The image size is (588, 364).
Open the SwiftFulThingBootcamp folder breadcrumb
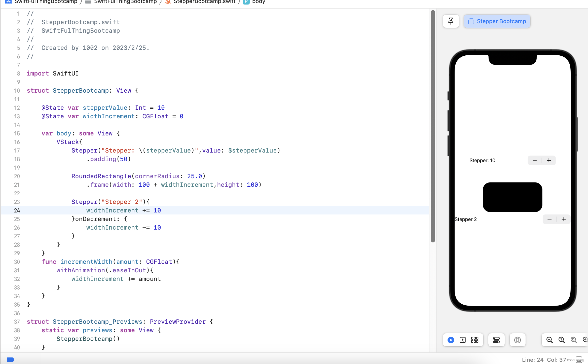(x=125, y=2)
